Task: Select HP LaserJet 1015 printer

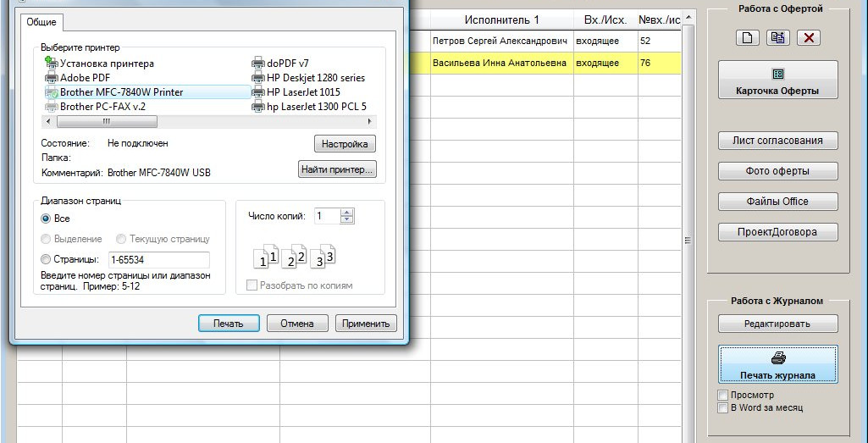Action: pos(296,92)
